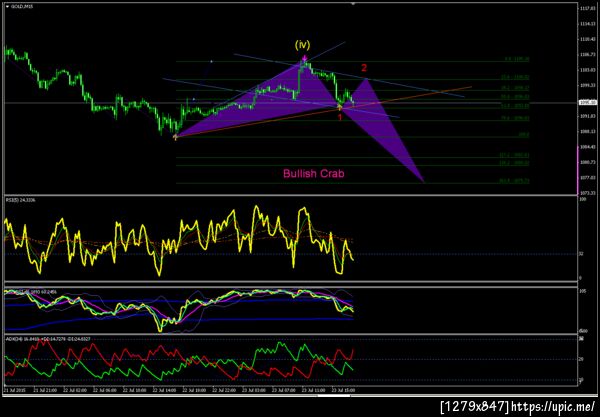Select the red wave label 1

click(x=340, y=118)
